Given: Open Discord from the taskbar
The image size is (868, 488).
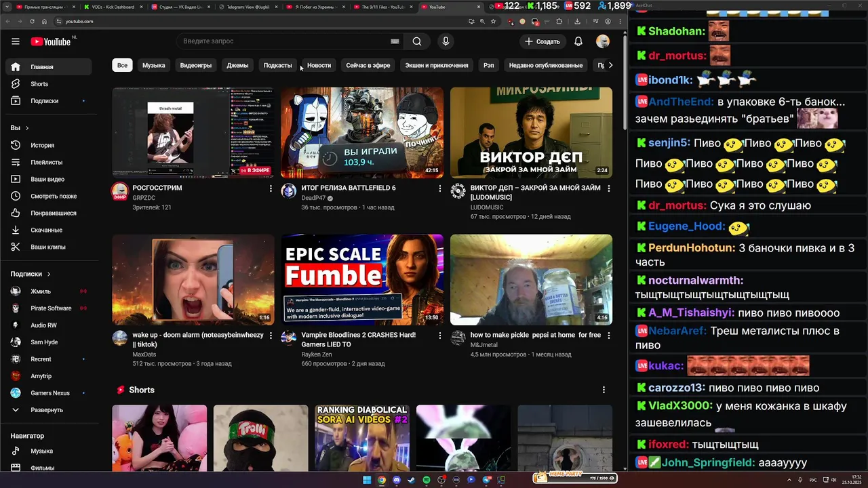Looking at the screenshot, I should point(397,480).
